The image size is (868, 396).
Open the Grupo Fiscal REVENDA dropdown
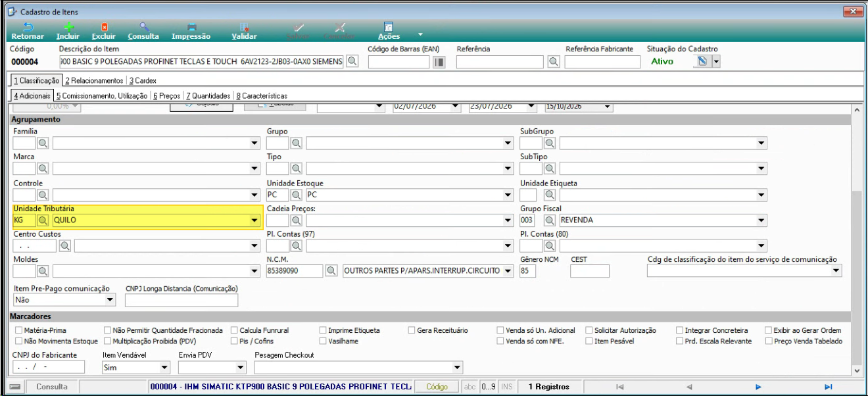pos(761,220)
